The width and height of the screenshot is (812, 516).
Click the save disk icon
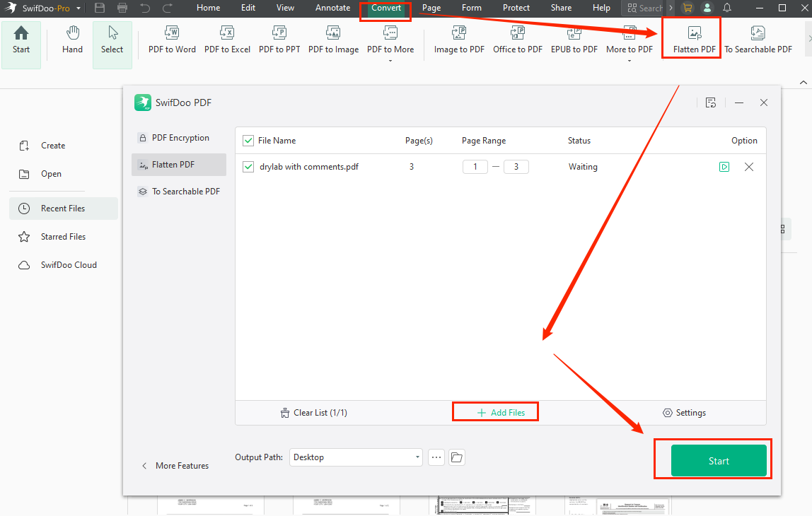(x=100, y=8)
